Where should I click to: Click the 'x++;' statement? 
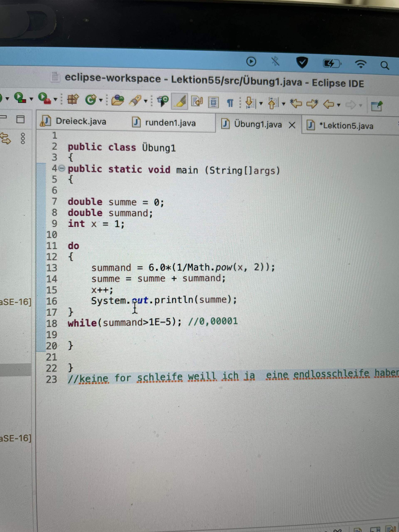click(102, 290)
